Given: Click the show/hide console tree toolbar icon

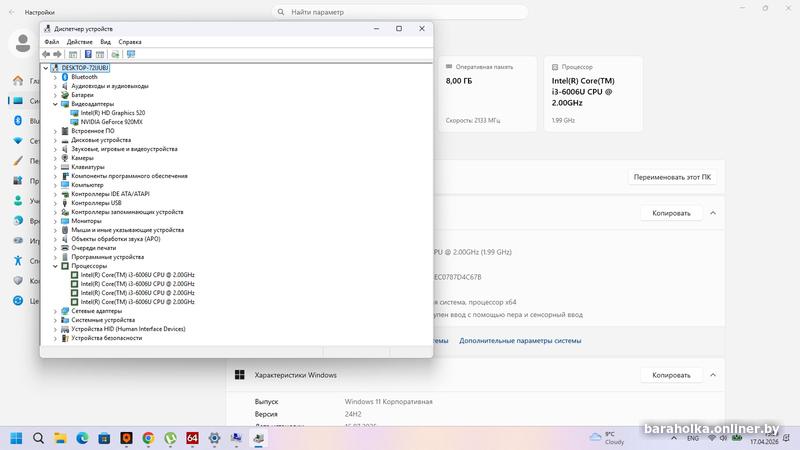Looking at the screenshot, I should 73,54.
